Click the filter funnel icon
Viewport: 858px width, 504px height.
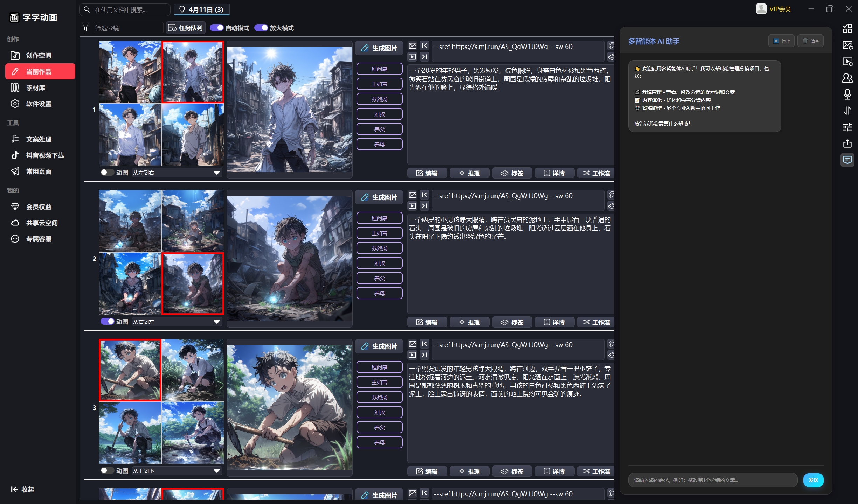[x=85, y=28]
